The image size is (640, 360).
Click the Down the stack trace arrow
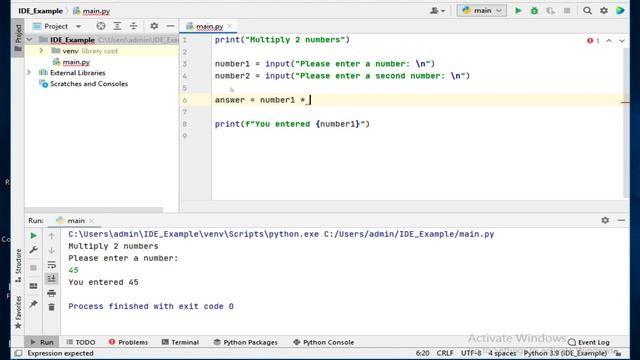(x=51, y=250)
